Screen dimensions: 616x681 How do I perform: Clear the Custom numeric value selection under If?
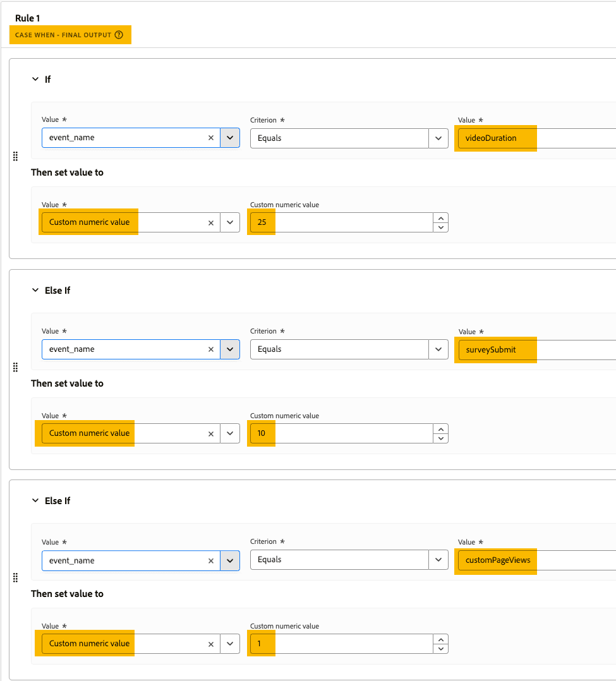click(210, 222)
